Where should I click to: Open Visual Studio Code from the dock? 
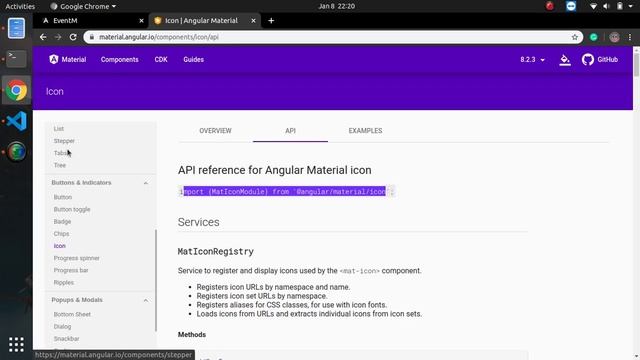(x=16, y=121)
